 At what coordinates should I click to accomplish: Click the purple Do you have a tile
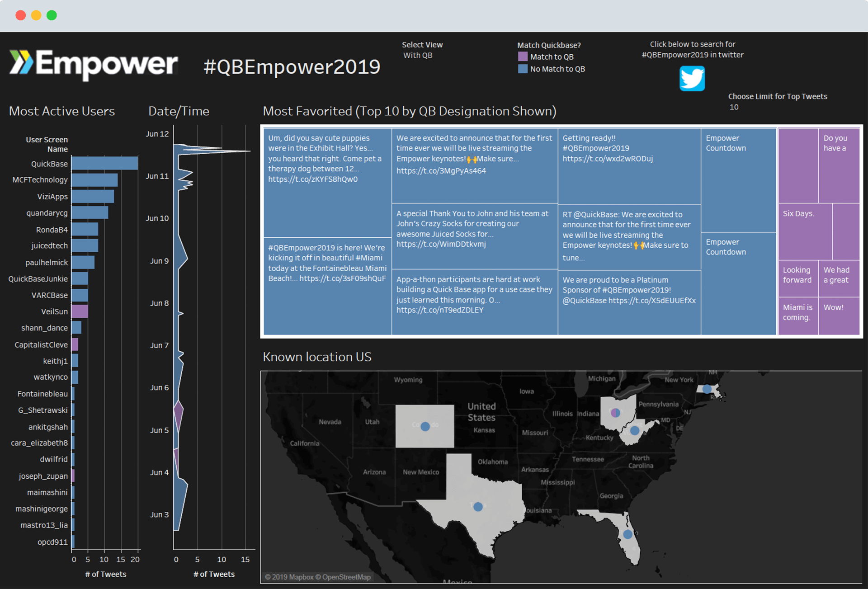(839, 165)
